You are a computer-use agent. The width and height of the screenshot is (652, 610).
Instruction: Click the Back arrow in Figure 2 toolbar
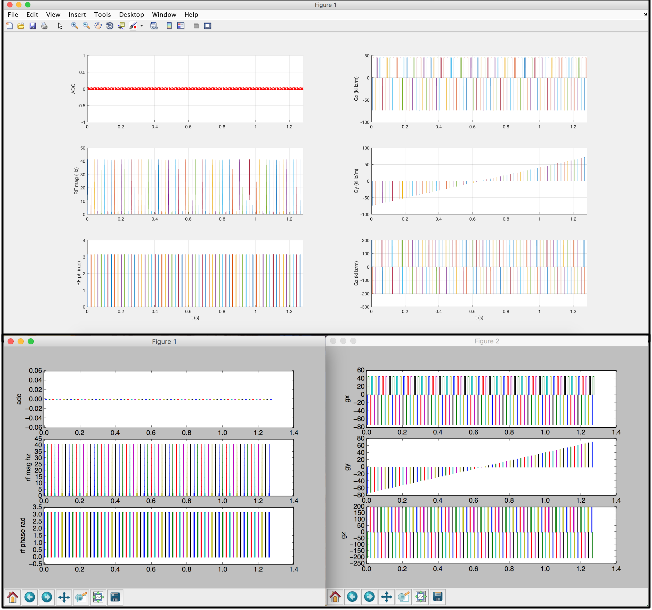352,598
